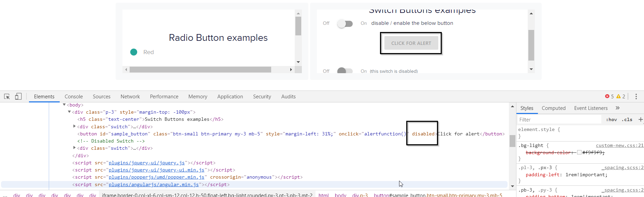Screen dimensions: 644x197
Task: Open the Console tab
Action: 74,97
